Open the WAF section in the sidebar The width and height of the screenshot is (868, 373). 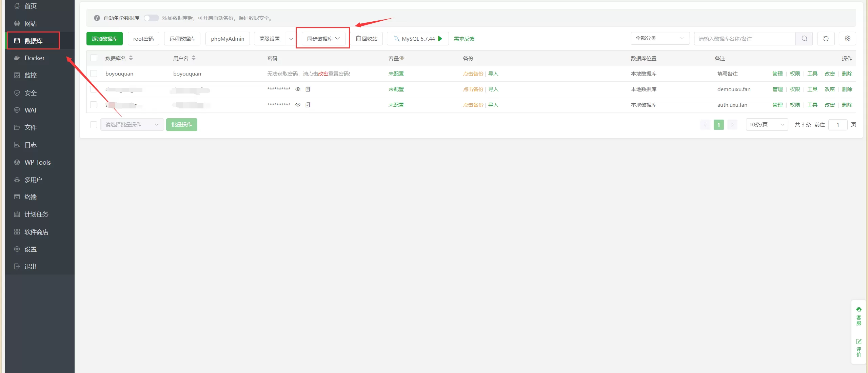(x=31, y=110)
